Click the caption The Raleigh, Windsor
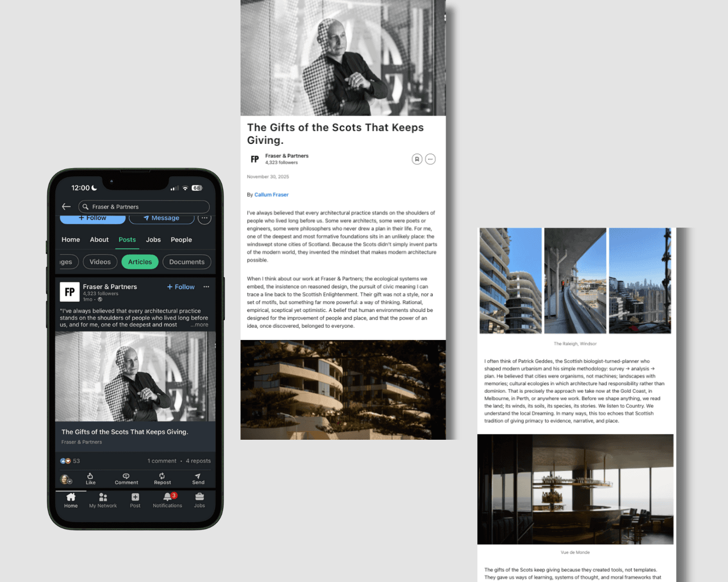The image size is (728, 582). tap(575, 344)
